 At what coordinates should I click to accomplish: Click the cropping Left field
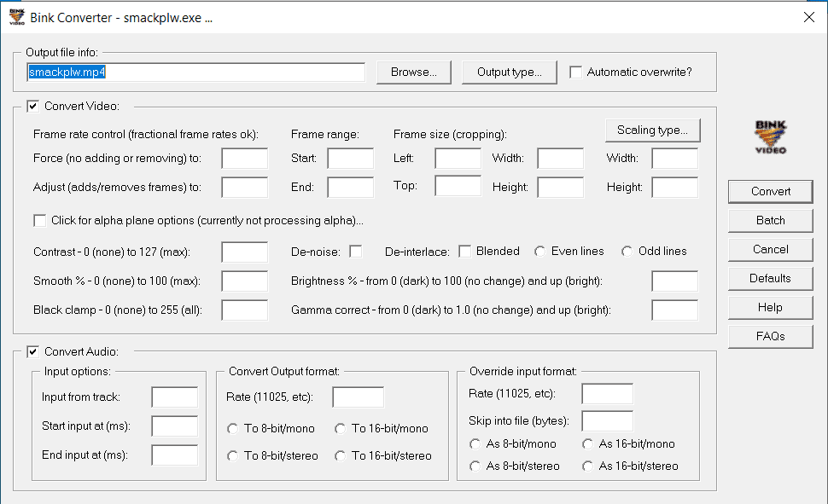click(x=458, y=159)
